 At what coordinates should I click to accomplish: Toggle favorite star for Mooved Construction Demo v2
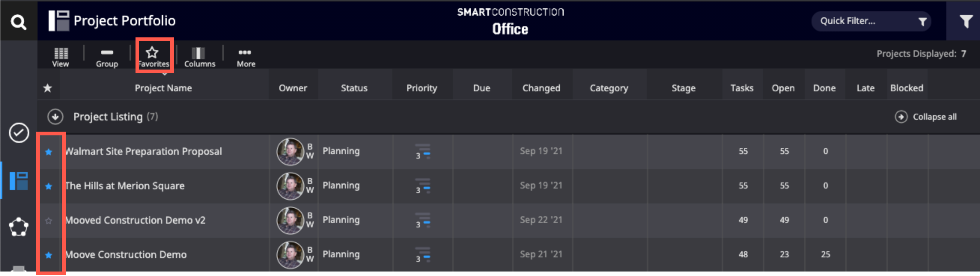tap(48, 221)
